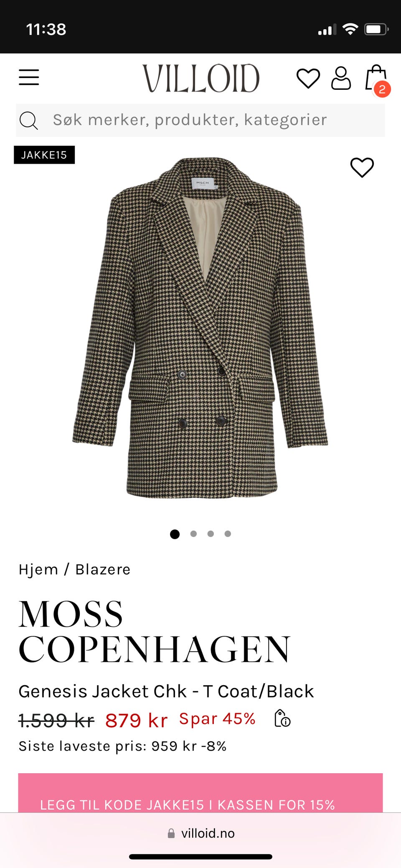Open the MOSS COPENHAGEN brand link
This screenshot has width=401, height=868.
click(x=155, y=631)
